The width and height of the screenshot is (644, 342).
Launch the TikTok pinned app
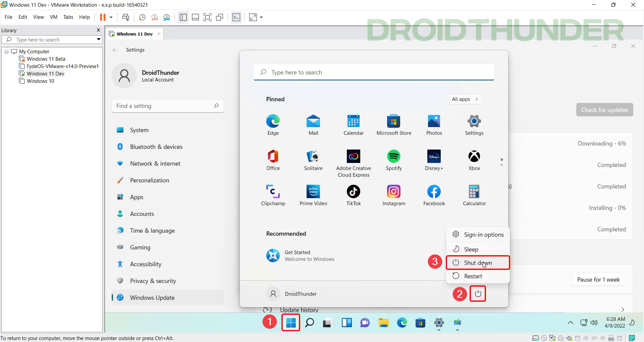pos(354,195)
